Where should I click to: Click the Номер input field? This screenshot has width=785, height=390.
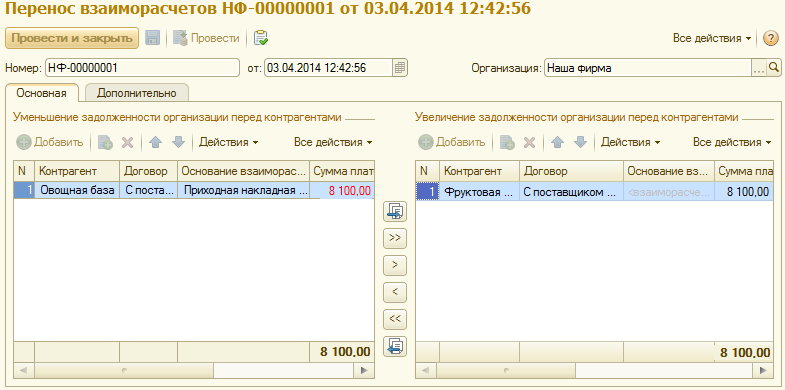click(143, 68)
